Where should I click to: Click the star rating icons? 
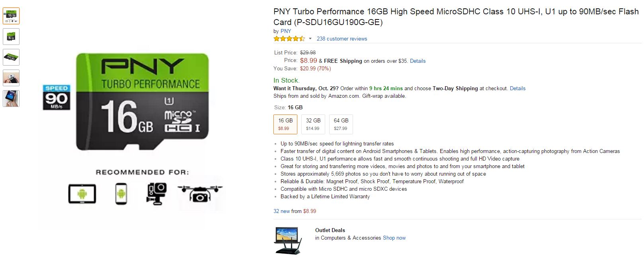click(x=289, y=39)
